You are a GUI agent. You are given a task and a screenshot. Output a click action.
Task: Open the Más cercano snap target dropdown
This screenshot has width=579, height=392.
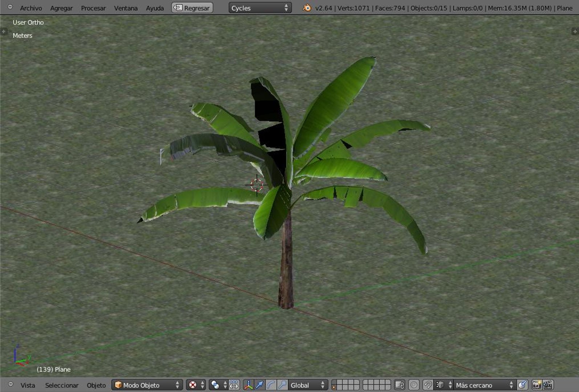(x=485, y=385)
